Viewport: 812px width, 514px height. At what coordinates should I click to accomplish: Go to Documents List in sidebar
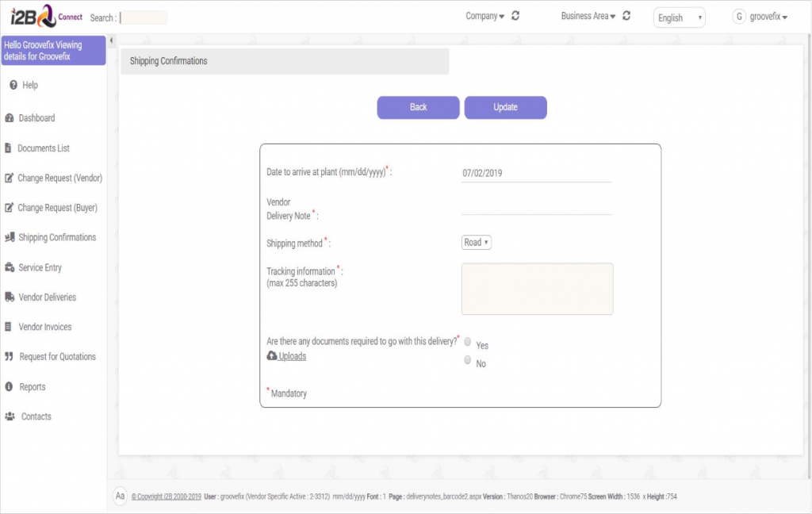44,148
